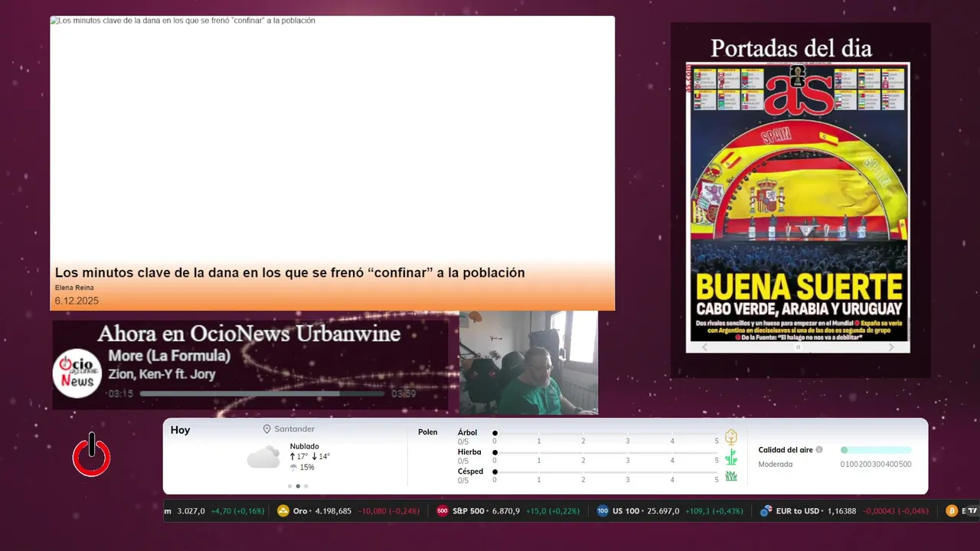Image resolution: width=980 pixels, height=551 pixels.
Task: Click the song playback progress bar
Action: pyautogui.click(x=262, y=394)
